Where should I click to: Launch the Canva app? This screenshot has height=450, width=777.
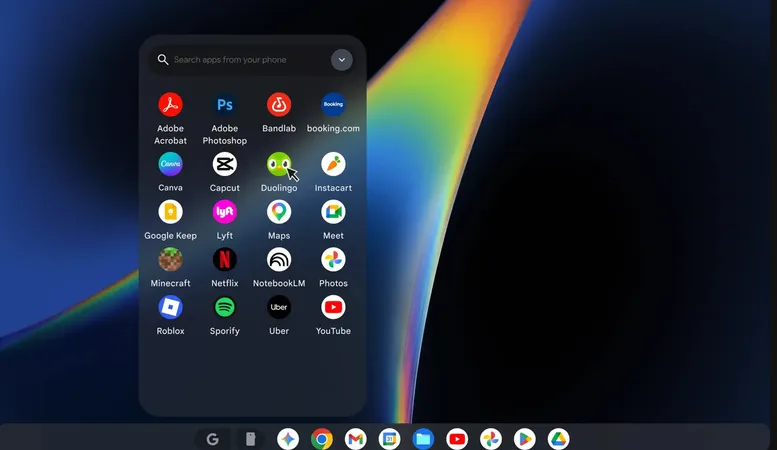coord(170,164)
